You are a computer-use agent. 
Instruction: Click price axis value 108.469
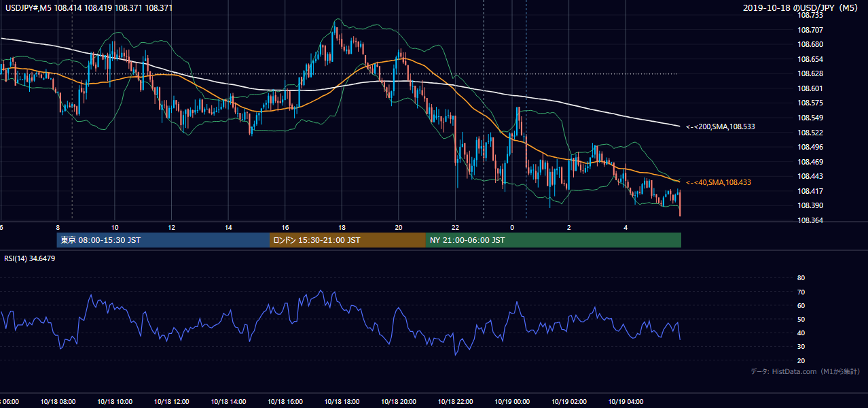(810, 162)
